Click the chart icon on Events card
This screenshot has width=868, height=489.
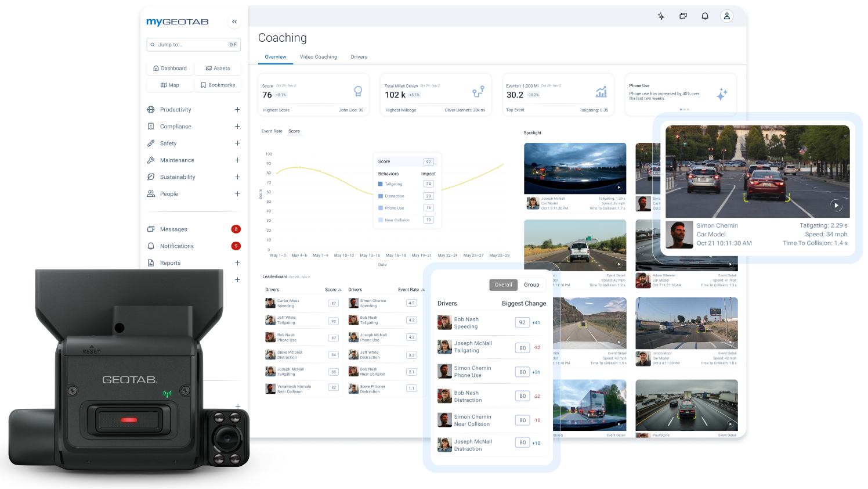tap(601, 92)
